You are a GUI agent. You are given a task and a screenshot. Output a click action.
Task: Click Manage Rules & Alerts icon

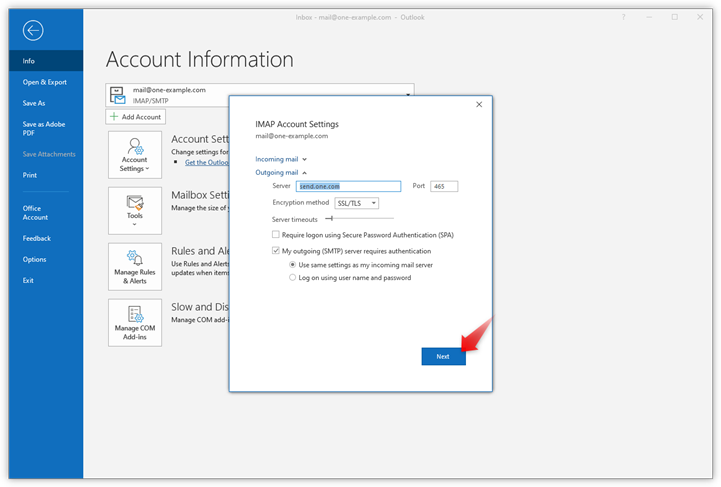pyautogui.click(x=134, y=266)
